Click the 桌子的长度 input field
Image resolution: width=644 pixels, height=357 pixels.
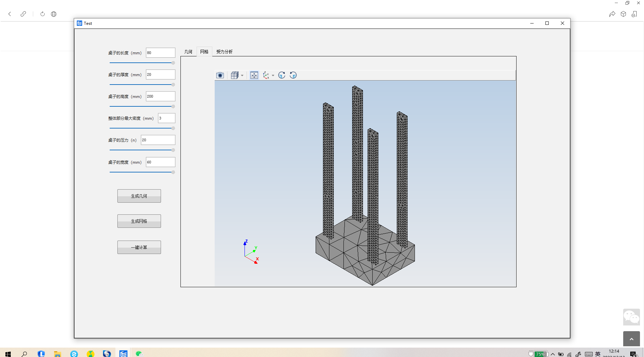[161, 53]
